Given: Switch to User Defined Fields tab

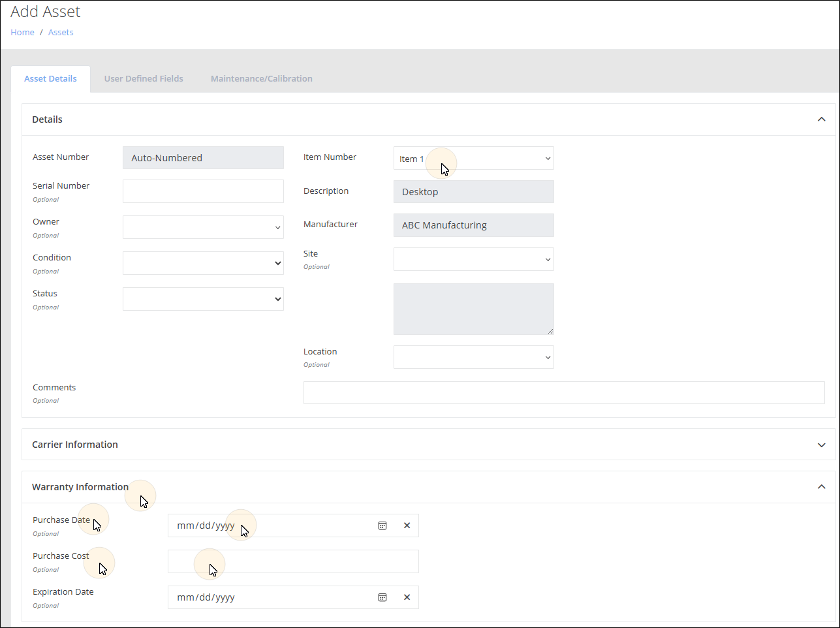Looking at the screenshot, I should click(x=144, y=79).
